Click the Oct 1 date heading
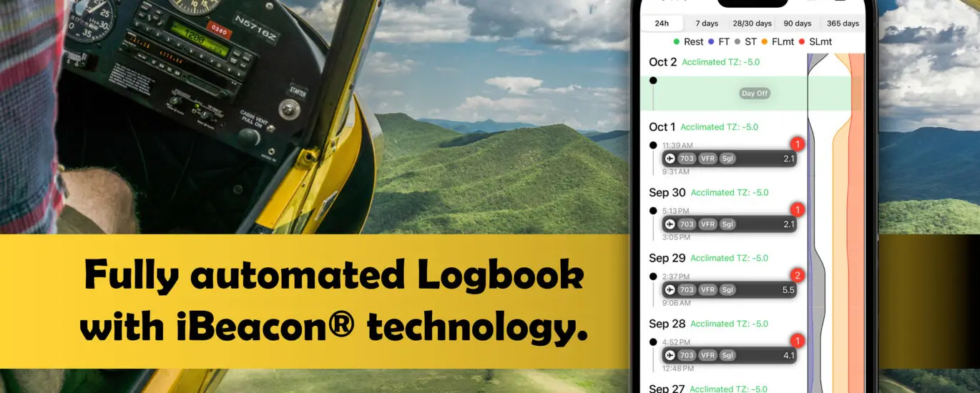 [662, 127]
